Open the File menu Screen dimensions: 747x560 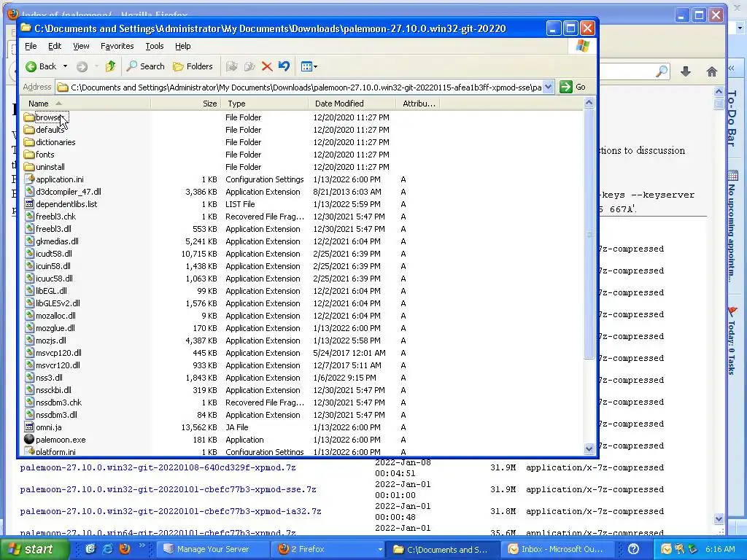point(31,46)
